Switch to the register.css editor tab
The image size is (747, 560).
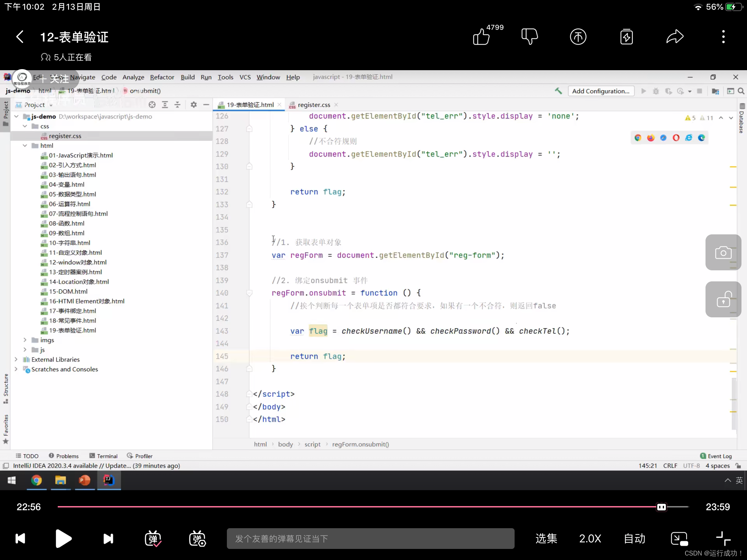coord(314,105)
